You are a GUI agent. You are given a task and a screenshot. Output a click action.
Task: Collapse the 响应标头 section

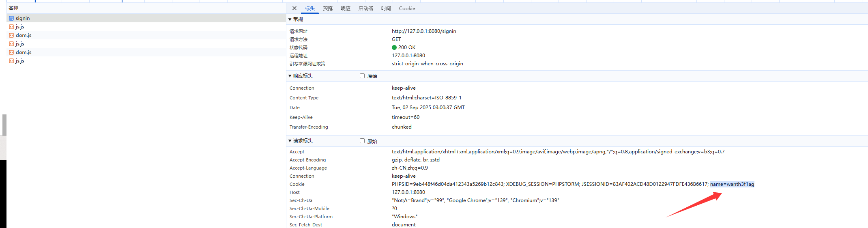(x=290, y=76)
